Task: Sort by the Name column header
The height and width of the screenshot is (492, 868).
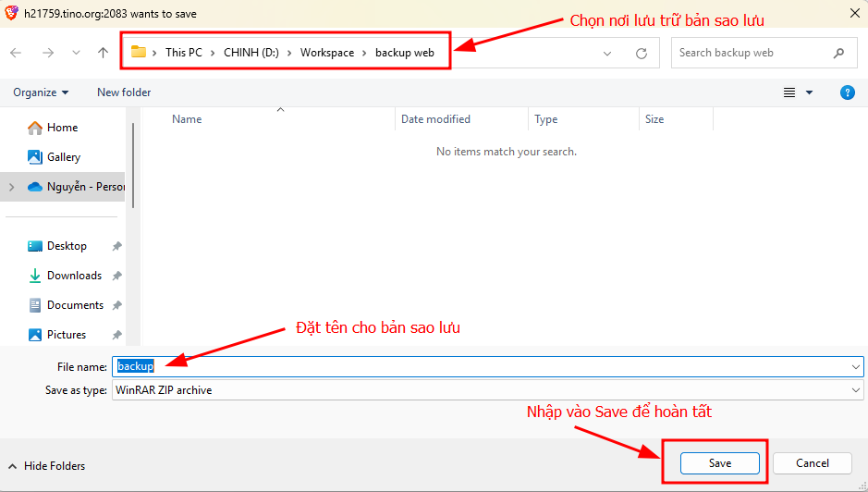Action: click(x=187, y=119)
